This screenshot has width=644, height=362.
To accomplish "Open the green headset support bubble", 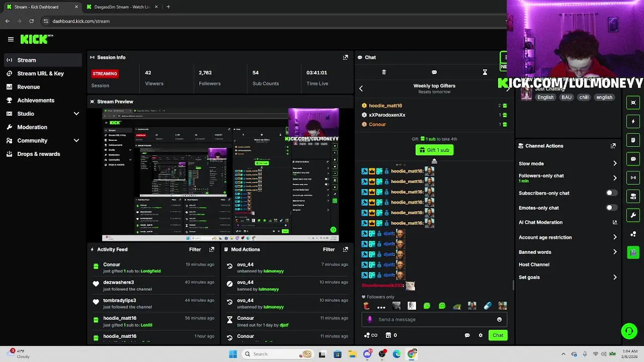I will [629, 331].
